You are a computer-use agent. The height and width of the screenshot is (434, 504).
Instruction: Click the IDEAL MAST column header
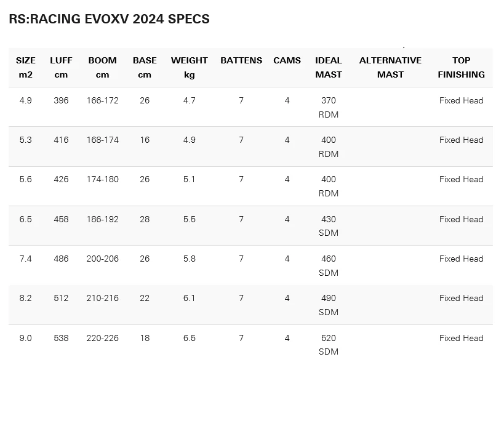coord(329,67)
